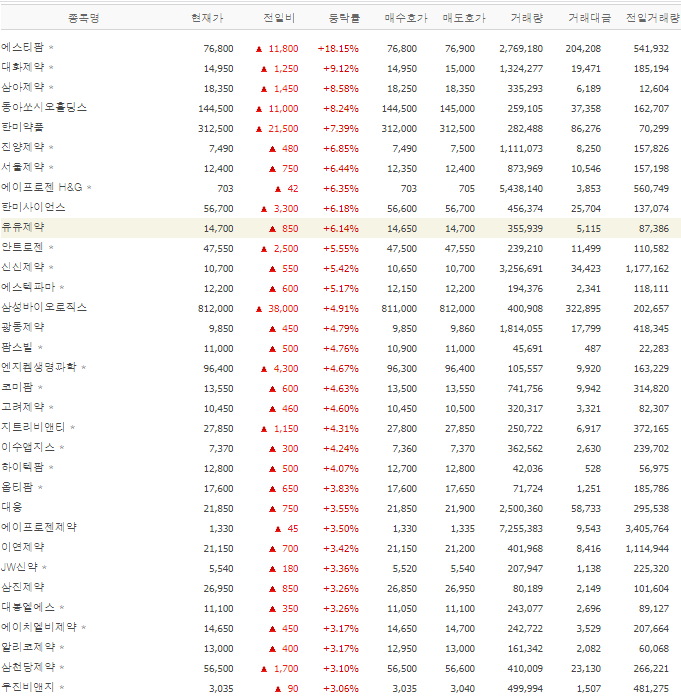The image size is (681, 696).
Task: Open stock 대화제약
Action: (x=22, y=67)
